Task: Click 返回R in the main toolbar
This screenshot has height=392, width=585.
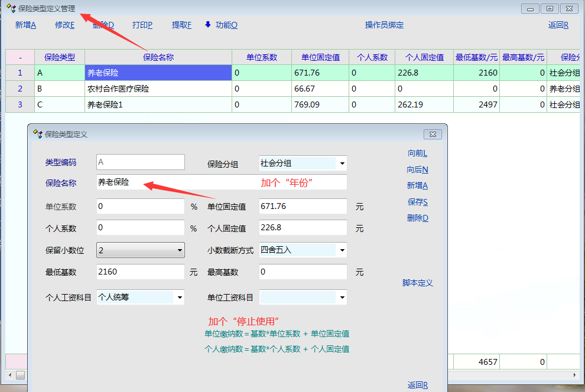Action: click(x=558, y=25)
